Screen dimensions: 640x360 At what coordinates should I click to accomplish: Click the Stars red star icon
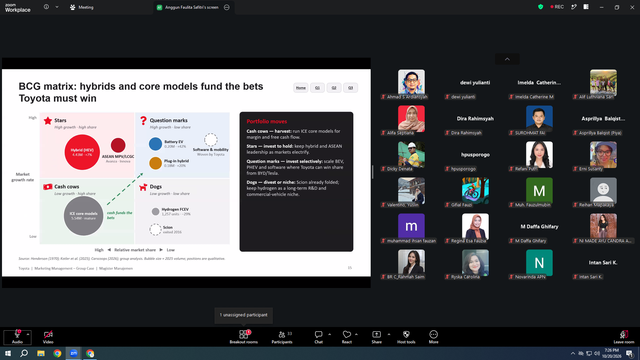[48, 120]
